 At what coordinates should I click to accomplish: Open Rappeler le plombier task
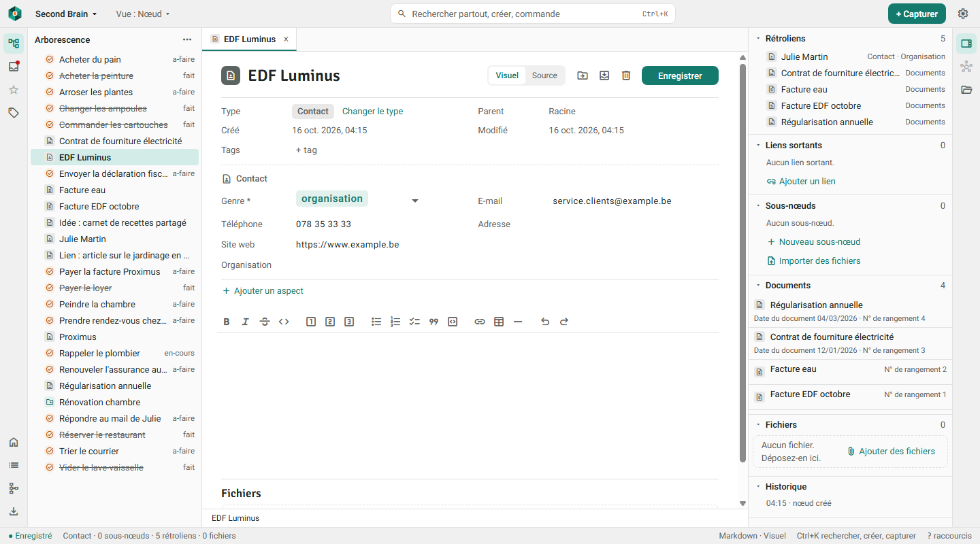coord(114,354)
